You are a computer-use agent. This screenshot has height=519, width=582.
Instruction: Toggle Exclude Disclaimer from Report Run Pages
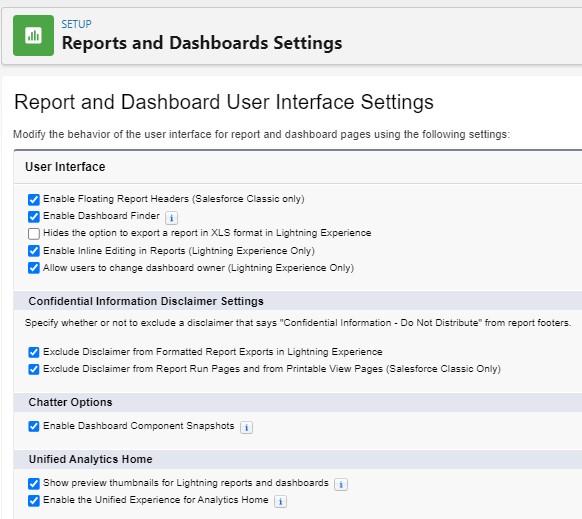pos(34,369)
